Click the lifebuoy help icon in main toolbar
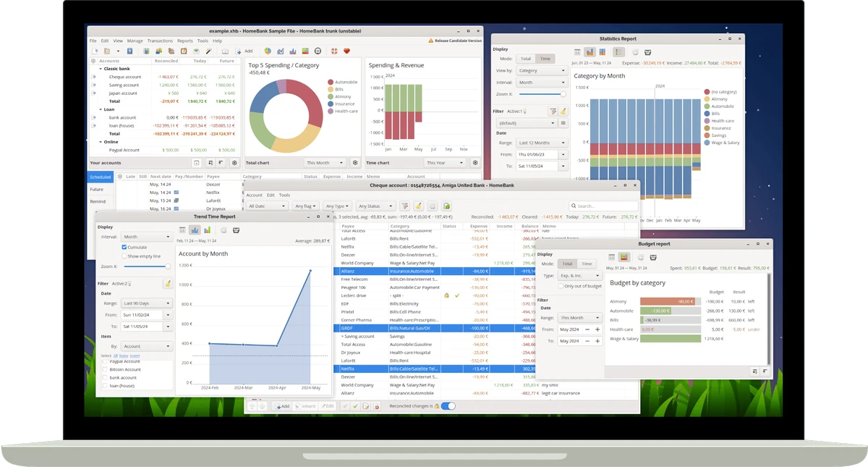The height and width of the screenshot is (467, 868). [x=333, y=51]
